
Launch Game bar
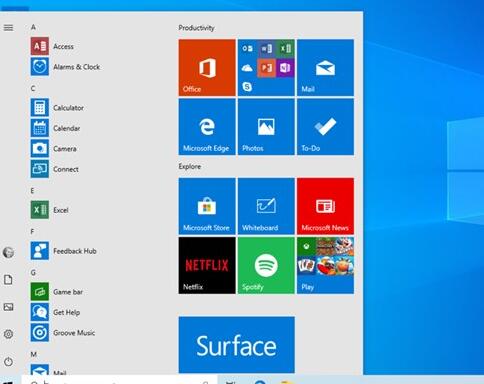point(57,292)
